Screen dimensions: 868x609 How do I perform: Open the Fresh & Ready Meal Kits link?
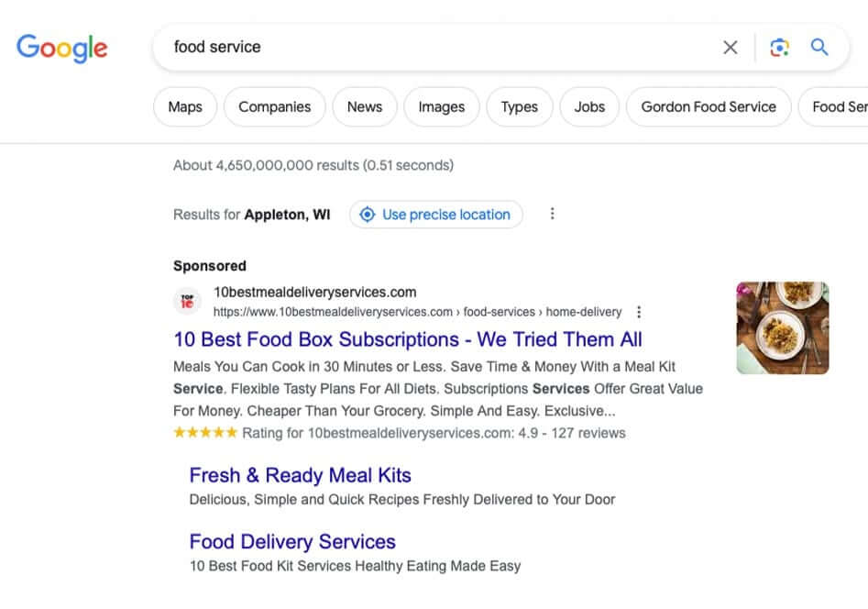coord(300,475)
